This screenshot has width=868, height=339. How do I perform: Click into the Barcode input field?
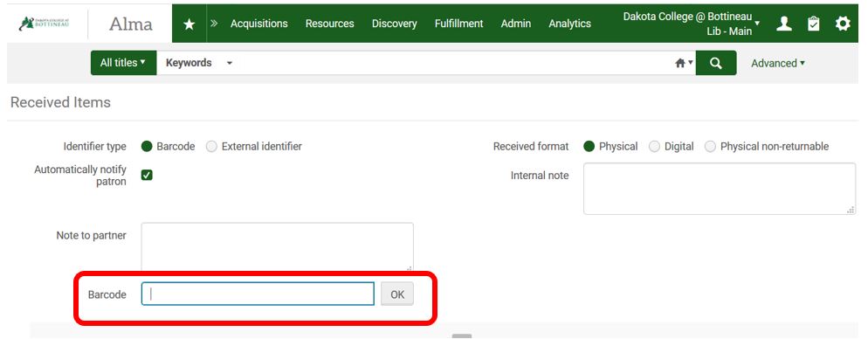pos(258,294)
